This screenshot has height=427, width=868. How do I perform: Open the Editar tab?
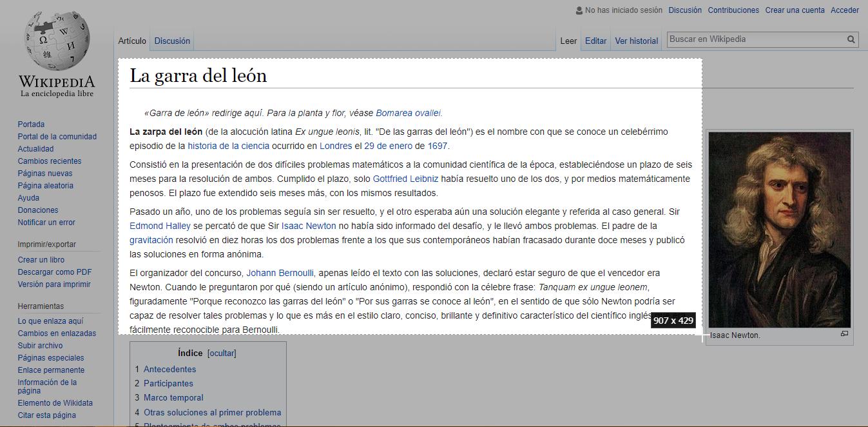point(595,41)
